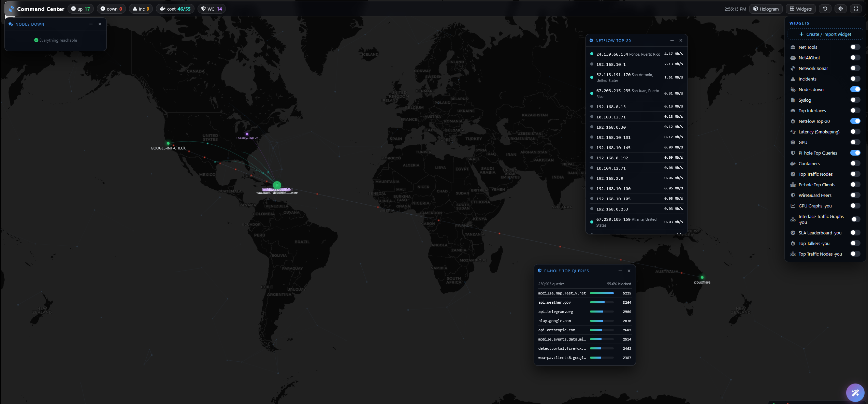Click the Syslog document icon
The width and height of the screenshot is (868, 404).
793,100
